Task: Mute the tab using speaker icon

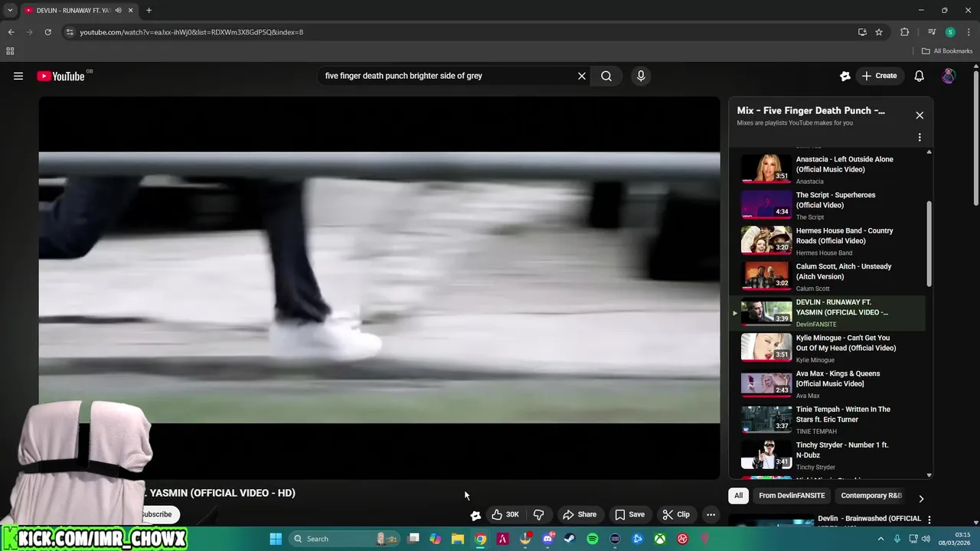Action: tap(119, 11)
